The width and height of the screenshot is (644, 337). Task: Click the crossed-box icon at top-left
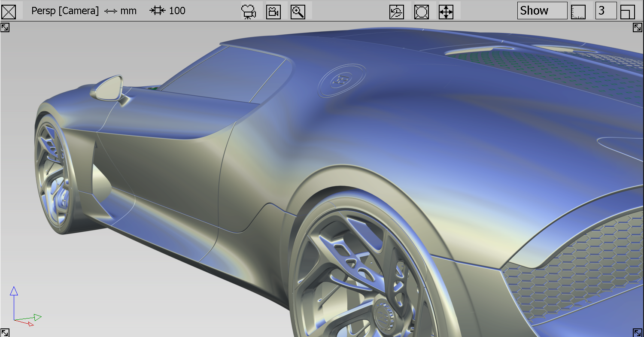(x=9, y=12)
